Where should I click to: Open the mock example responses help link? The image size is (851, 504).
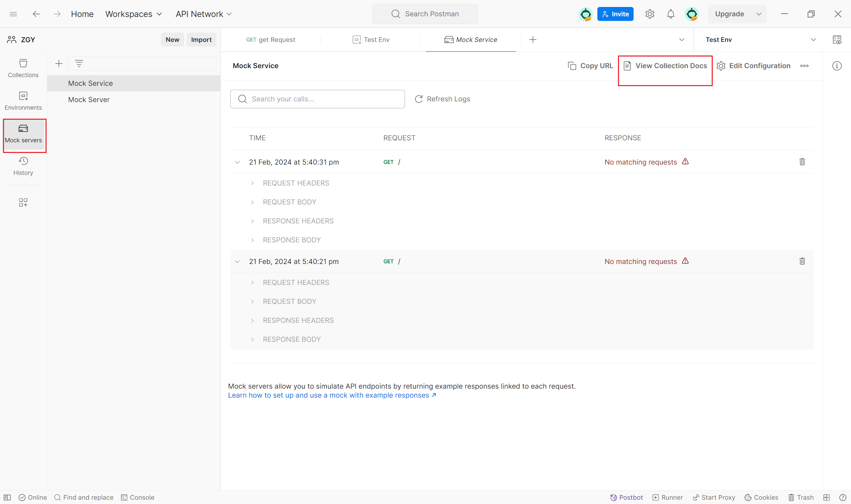tap(332, 395)
